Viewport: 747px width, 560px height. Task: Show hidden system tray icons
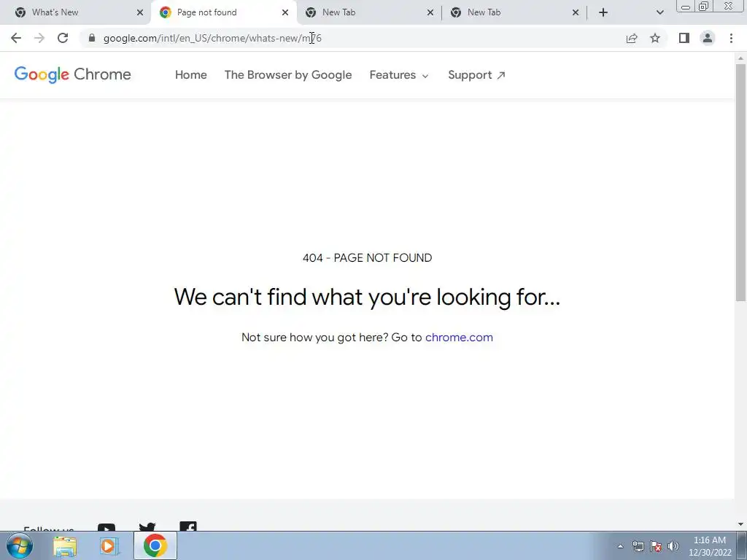[620, 546]
